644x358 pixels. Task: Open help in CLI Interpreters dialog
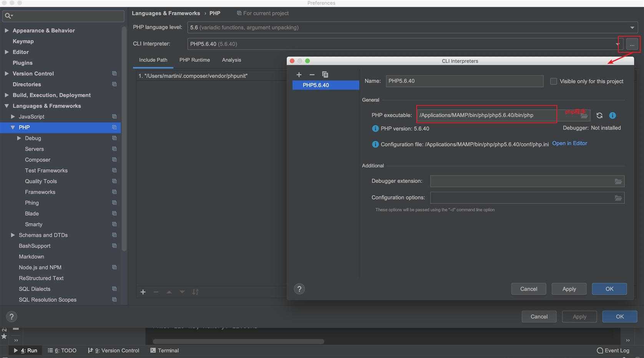point(299,289)
